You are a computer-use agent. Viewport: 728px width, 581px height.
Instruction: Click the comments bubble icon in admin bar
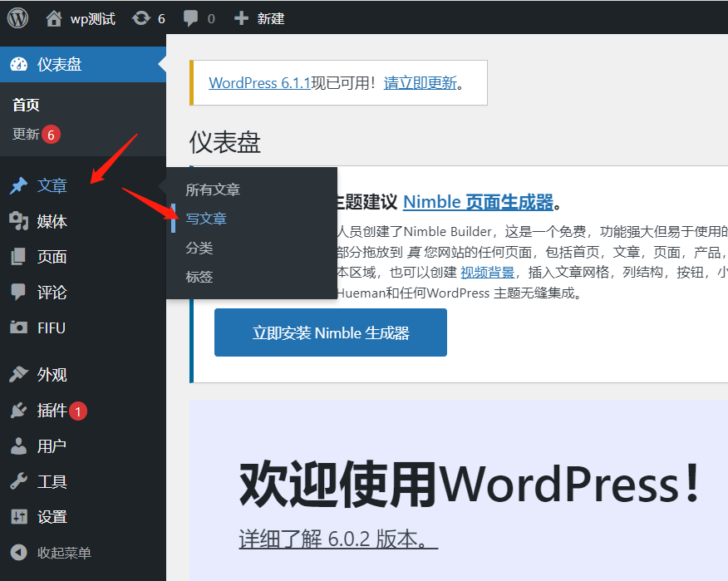(x=190, y=18)
